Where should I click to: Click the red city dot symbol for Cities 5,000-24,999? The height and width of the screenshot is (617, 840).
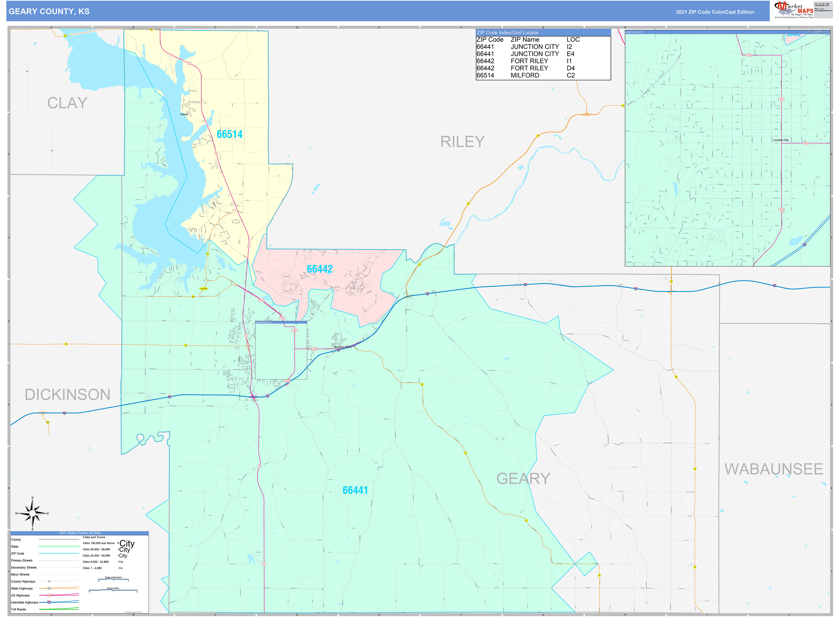118,562
